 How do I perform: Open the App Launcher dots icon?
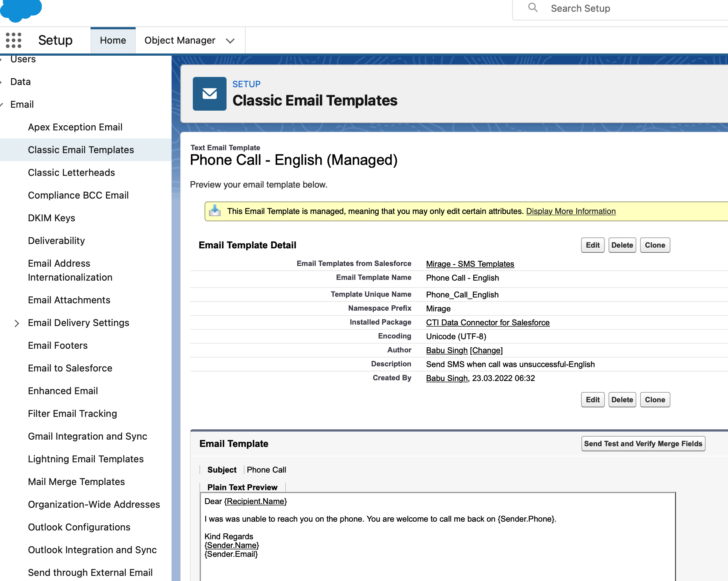(14, 40)
